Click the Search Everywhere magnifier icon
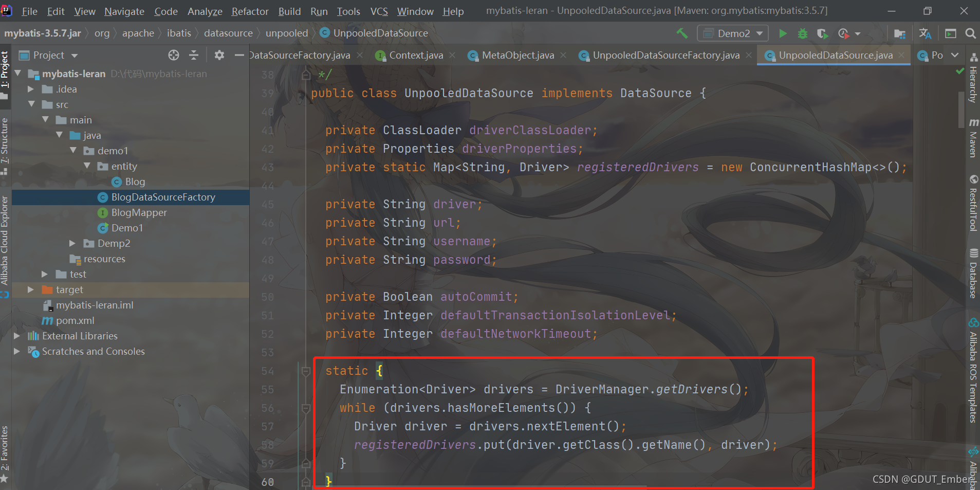The width and height of the screenshot is (980, 490). (x=970, y=33)
